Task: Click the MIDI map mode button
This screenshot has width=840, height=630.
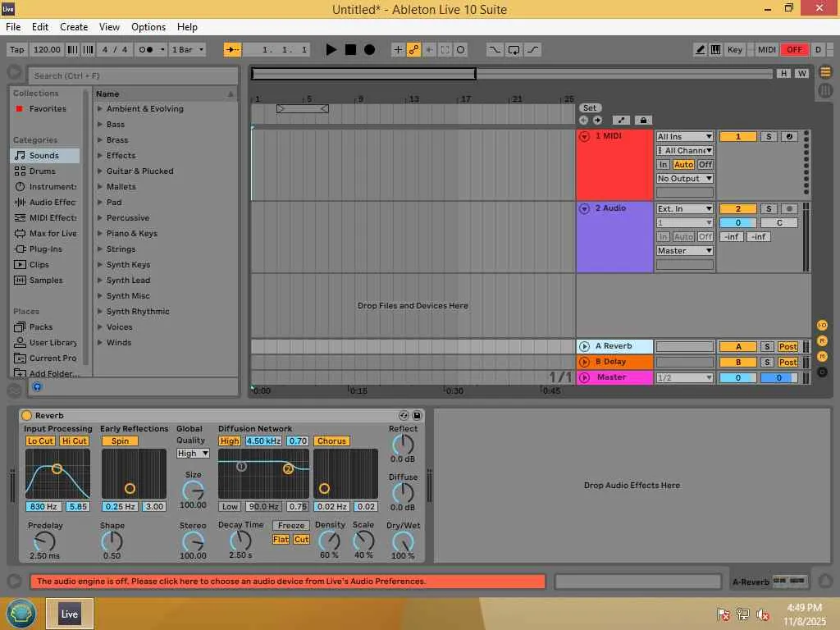Action: [x=767, y=50]
